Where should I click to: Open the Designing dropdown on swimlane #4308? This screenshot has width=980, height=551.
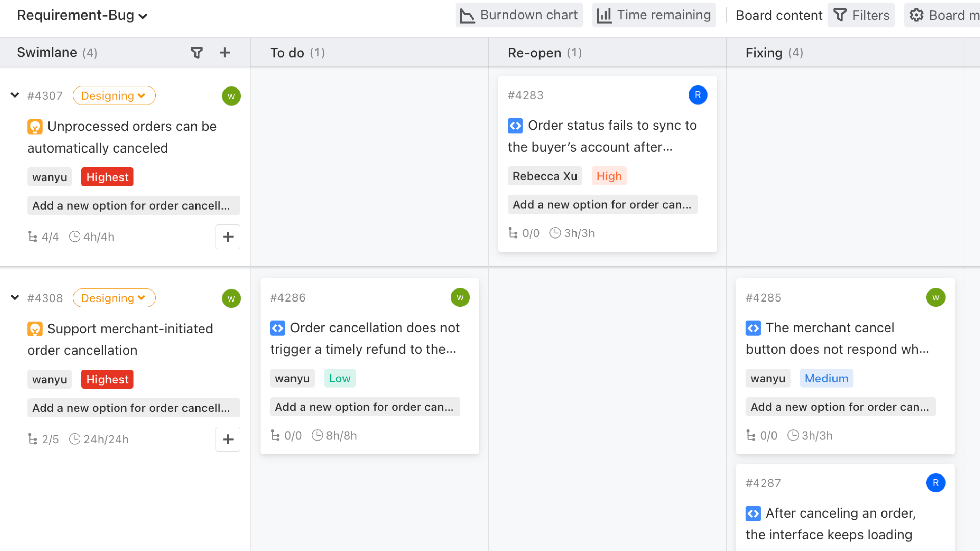[x=114, y=298]
